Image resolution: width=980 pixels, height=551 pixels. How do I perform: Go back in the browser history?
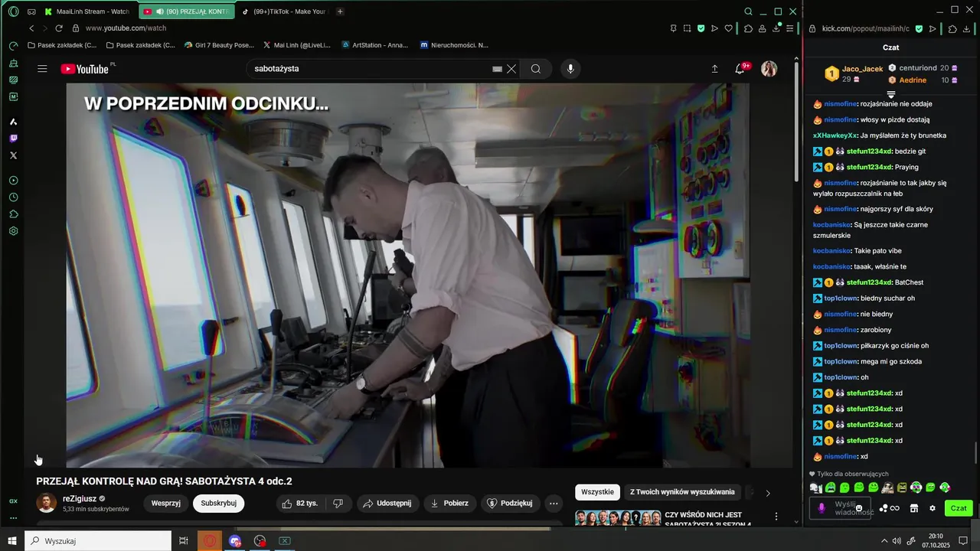pos(31,28)
